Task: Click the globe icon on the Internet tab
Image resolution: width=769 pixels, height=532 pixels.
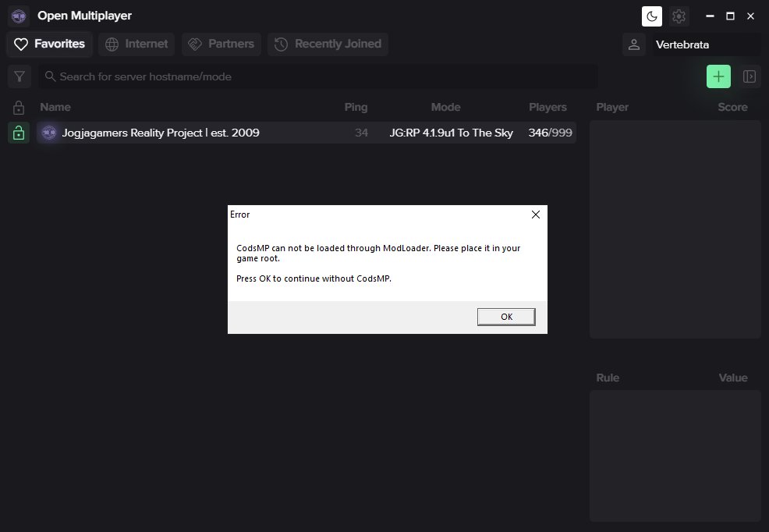Action: pos(112,44)
